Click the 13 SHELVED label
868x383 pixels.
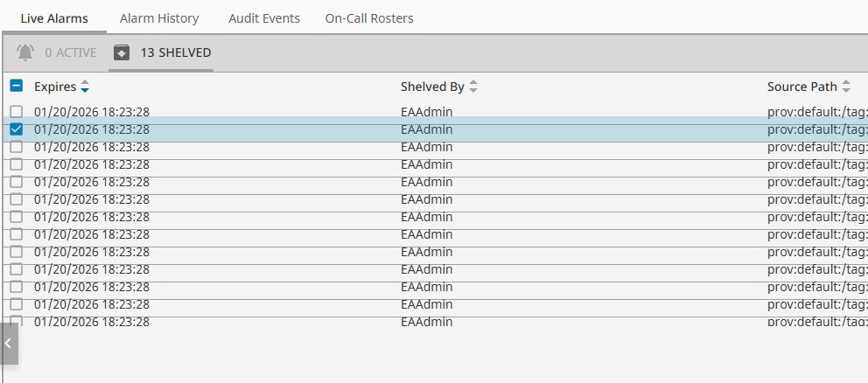[176, 52]
